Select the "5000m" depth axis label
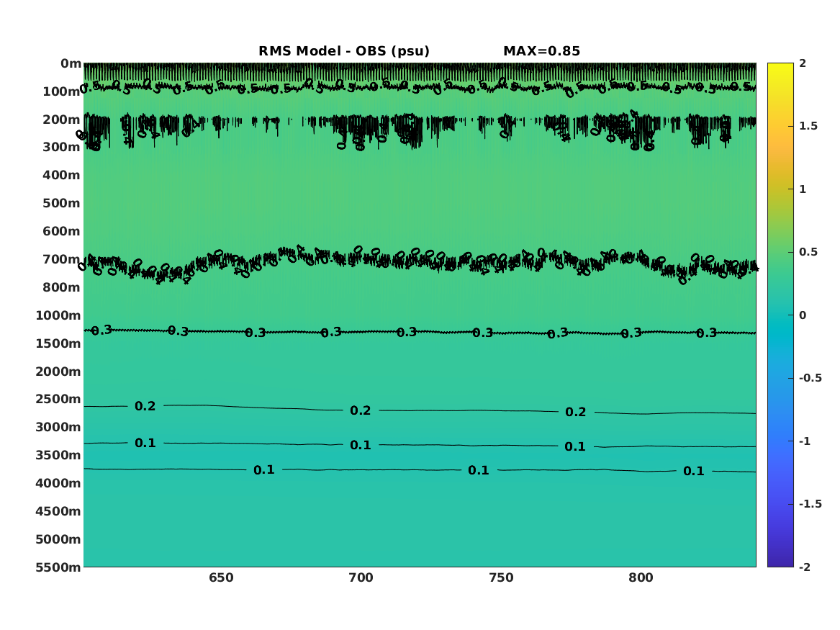This screenshot has width=840, height=630. tap(58, 539)
